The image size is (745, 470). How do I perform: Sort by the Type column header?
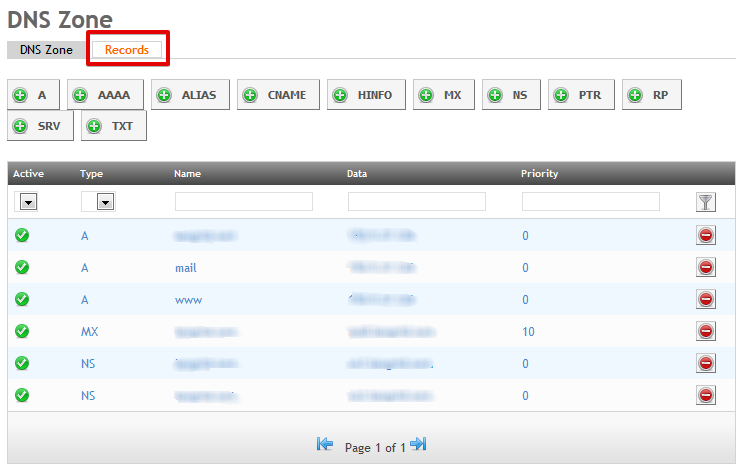pos(91,173)
